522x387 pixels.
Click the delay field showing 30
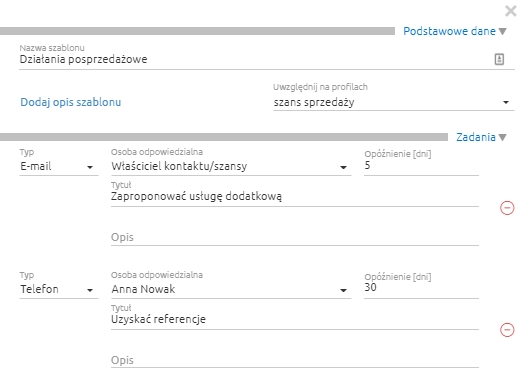point(421,288)
